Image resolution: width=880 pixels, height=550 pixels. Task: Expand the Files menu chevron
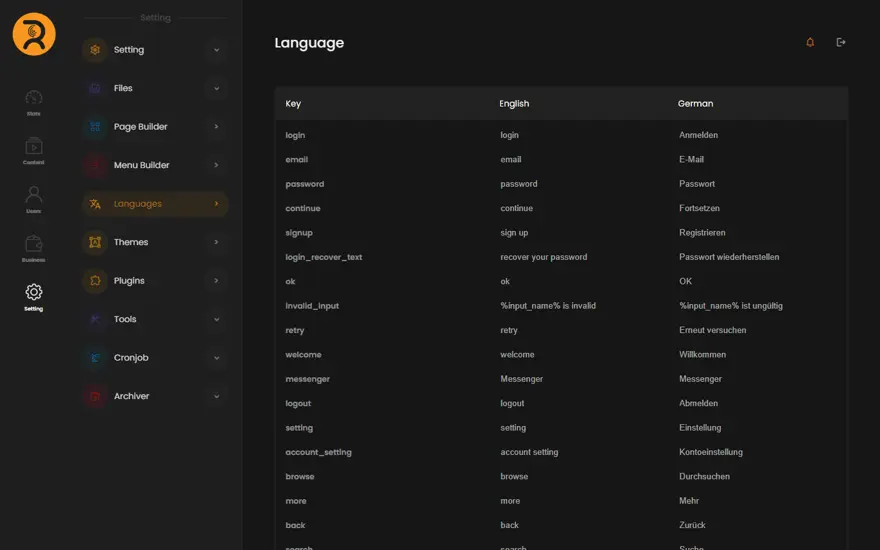216,88
